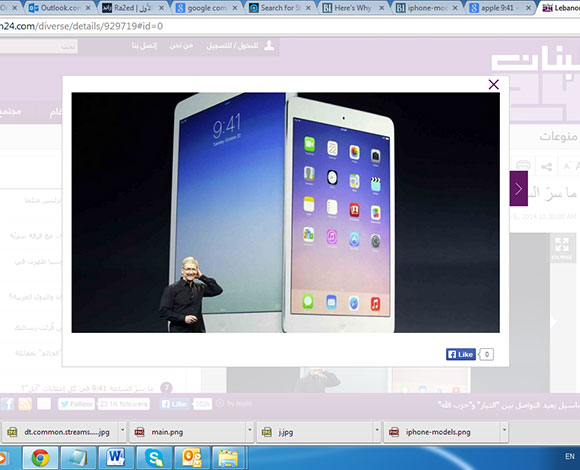Click the RSS feed icon in footer
The height and width of the screenshot is (470, 580).
(x=25, y=404)
